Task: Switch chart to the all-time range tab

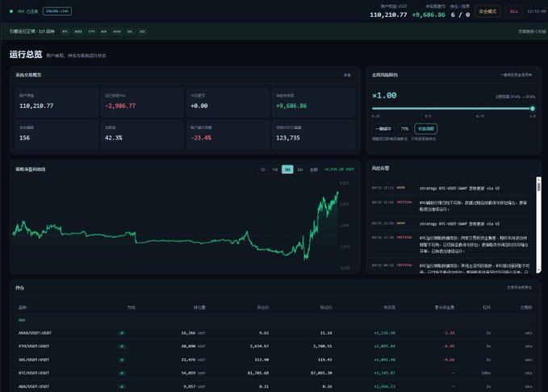Action: click(313, 169)
